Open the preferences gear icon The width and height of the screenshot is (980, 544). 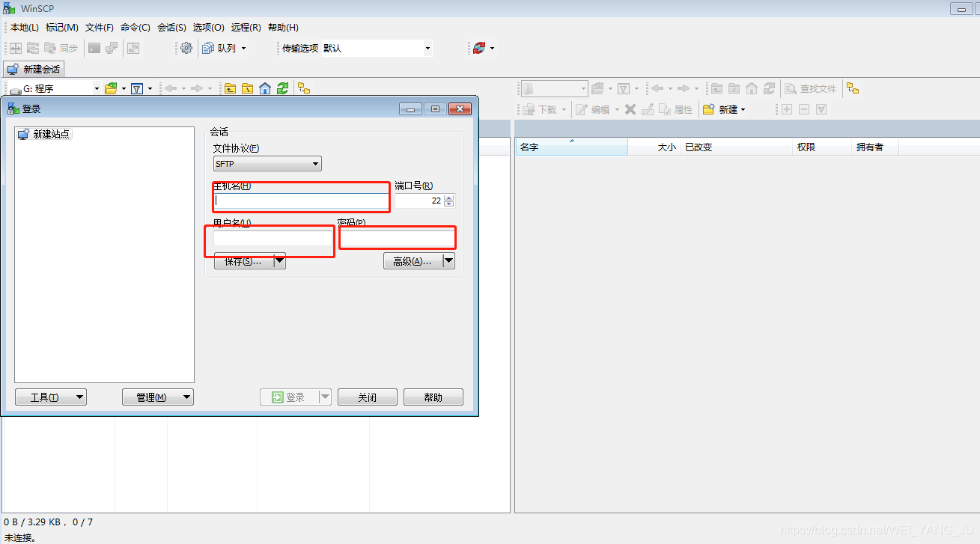(x=186, y=48)
